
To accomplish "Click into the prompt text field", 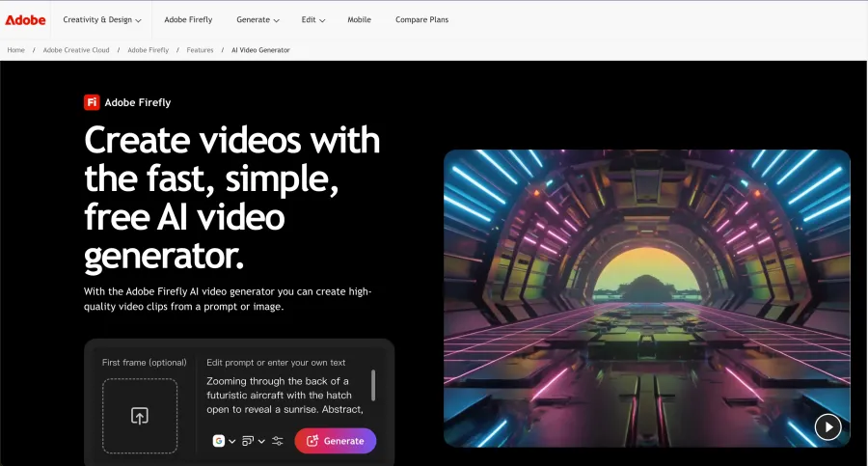I will tap(285, 395).
